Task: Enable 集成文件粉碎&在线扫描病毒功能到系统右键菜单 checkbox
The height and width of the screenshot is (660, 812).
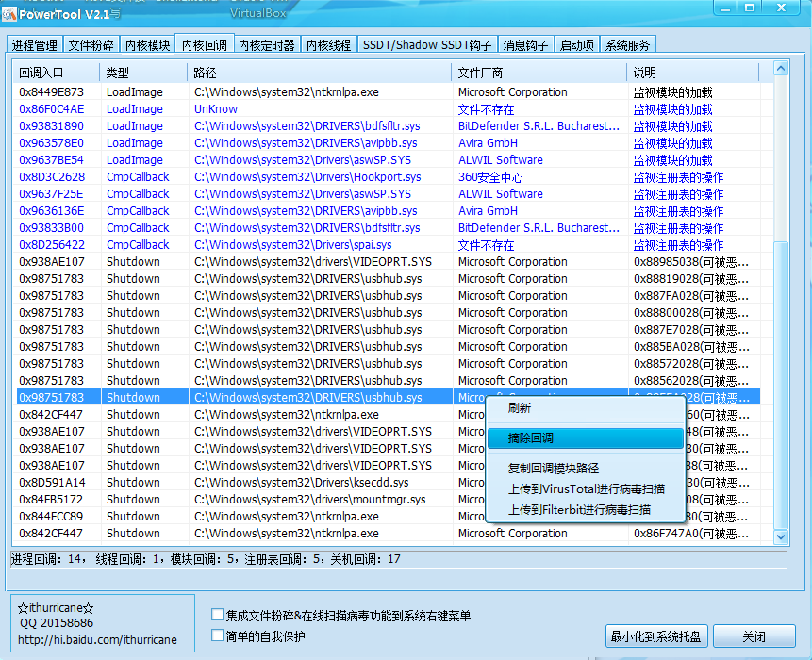Action: tap(218, 615)
